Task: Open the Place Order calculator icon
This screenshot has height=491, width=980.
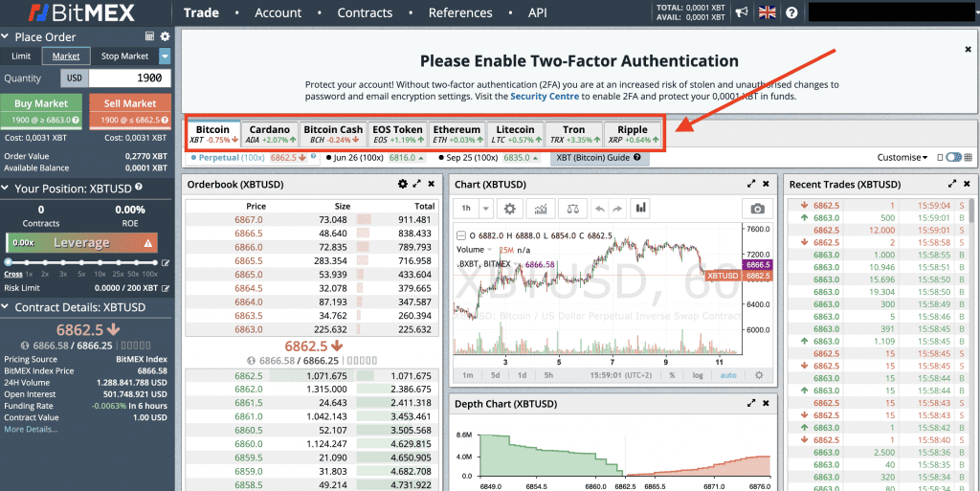Action: pyautogui.click(x=148, y=36)
